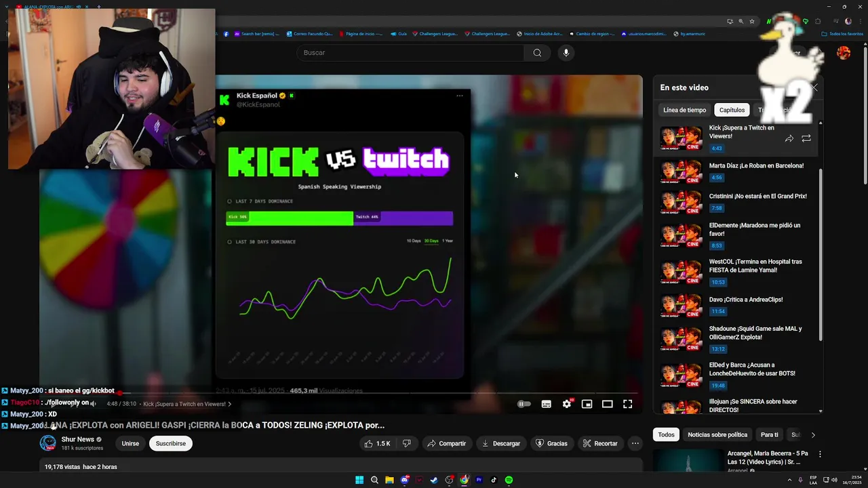This screenshot has width=868, height=488.
Task: Show hidden system tray icons
Action: pyautogui.click(x=789, y=480)
